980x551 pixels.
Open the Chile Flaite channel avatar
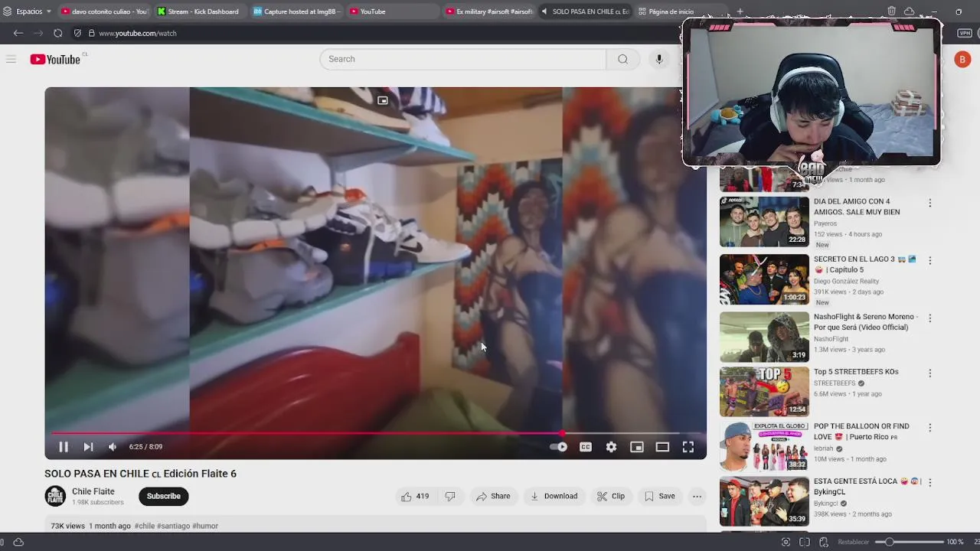(x=55, y=496)
